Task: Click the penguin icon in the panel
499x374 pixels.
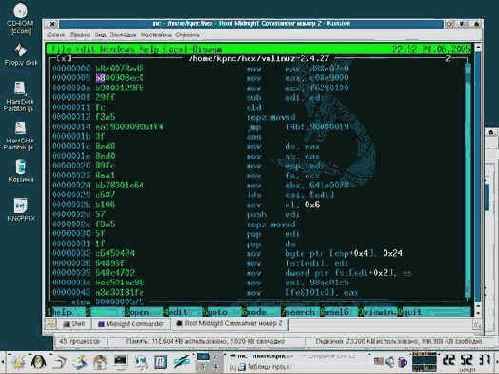Action: click(38, 362)
